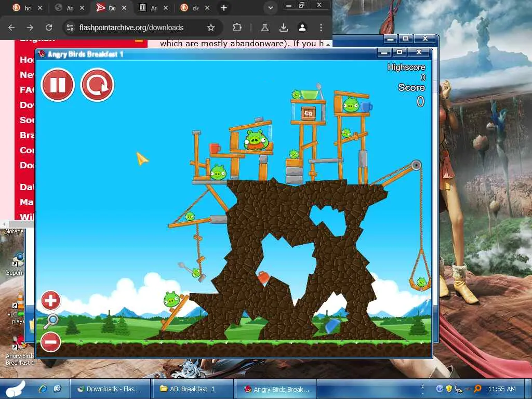This screenshot has height=399, width=532.
Task: Expand the tab search dropdown arrow
Action: point(270,8)
